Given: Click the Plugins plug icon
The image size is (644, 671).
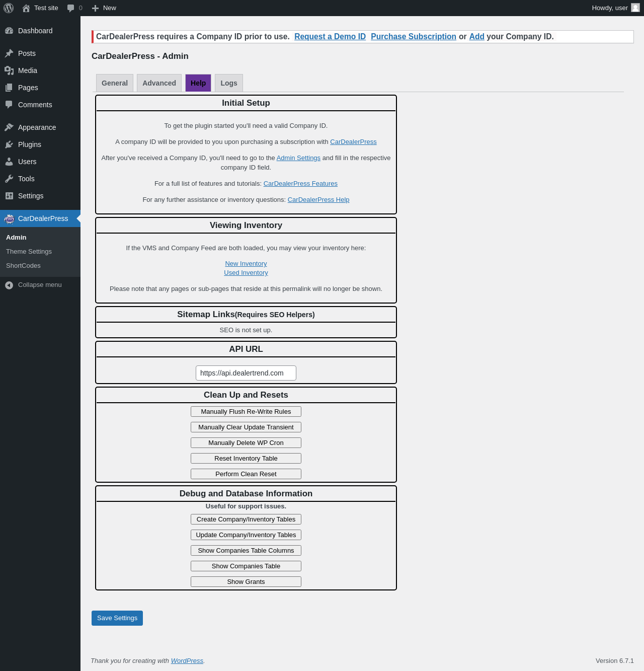Looking at the screenshot, I should tap(9, 144).
